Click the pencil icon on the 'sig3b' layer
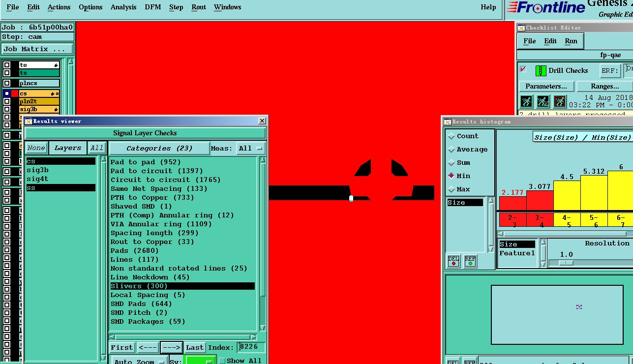Image resolution: width=633 pixels, height=364 pixels. [56, 109]
